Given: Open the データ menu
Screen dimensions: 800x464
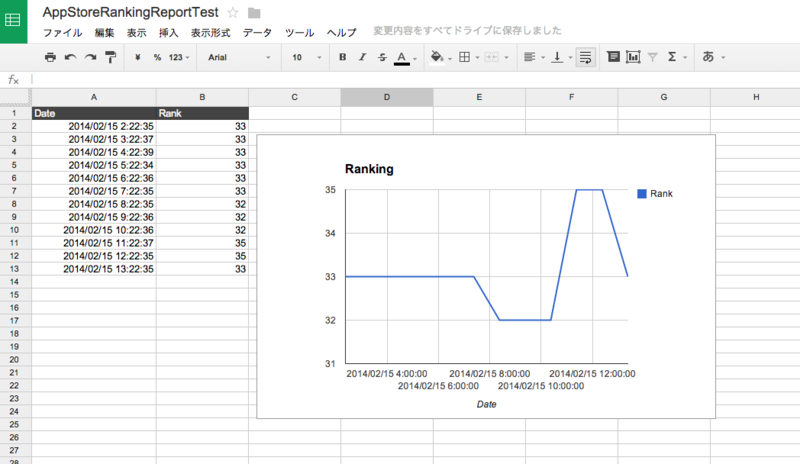Looking at the screenshot, I should point(257,33).
